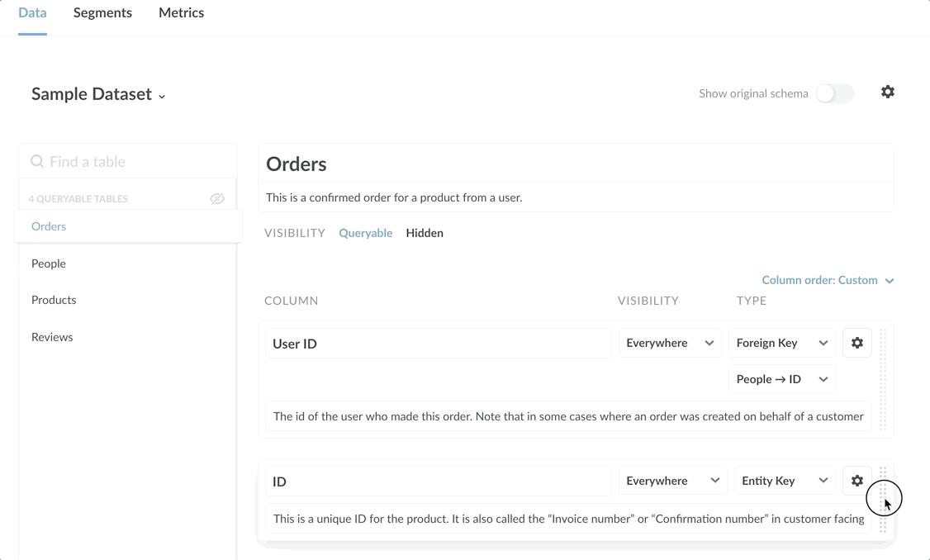This screenshot has height=560, width=930.
Task: Select the Reviews table
Action: click(x=52, y=337)
